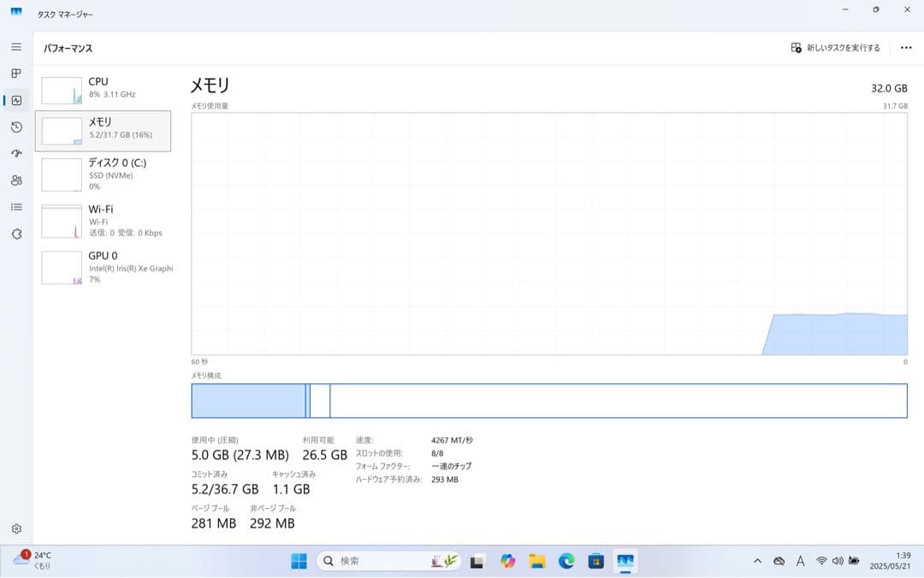Open the more options ellipsis menu
This screenshot has width=924, height=578.
pos(906,48)
